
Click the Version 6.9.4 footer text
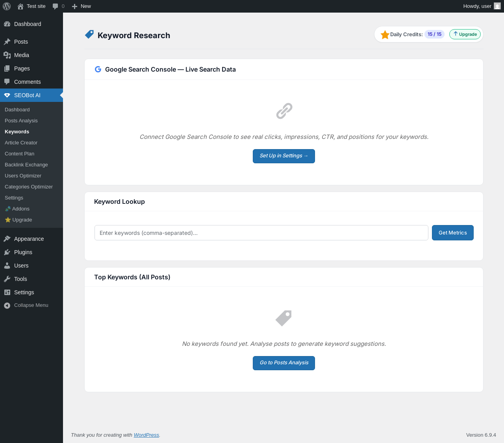(x=481, y=435)
